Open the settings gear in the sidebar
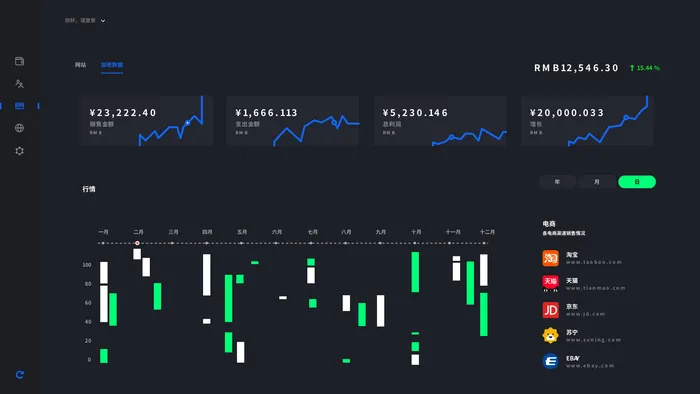Viewport: 700px width, 394px height. [x=19, y=151]
